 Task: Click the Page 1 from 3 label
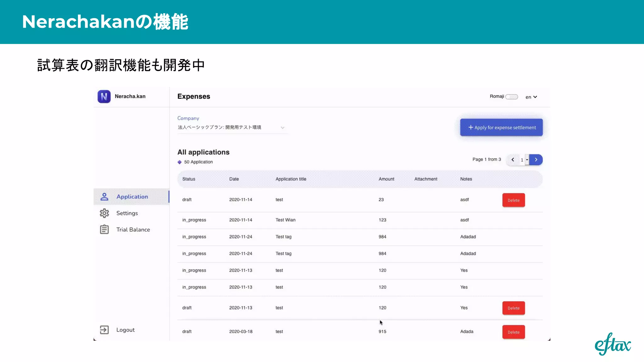point(487,160)
